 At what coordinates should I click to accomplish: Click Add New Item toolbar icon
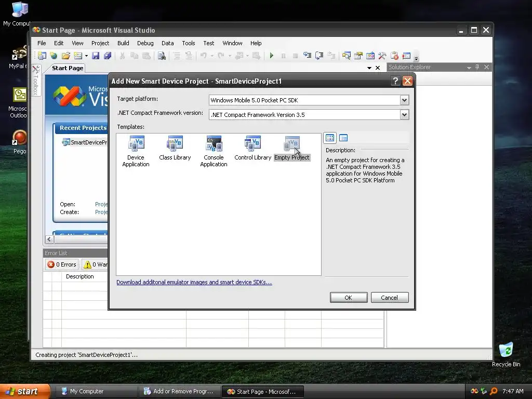tap(78, 56)
